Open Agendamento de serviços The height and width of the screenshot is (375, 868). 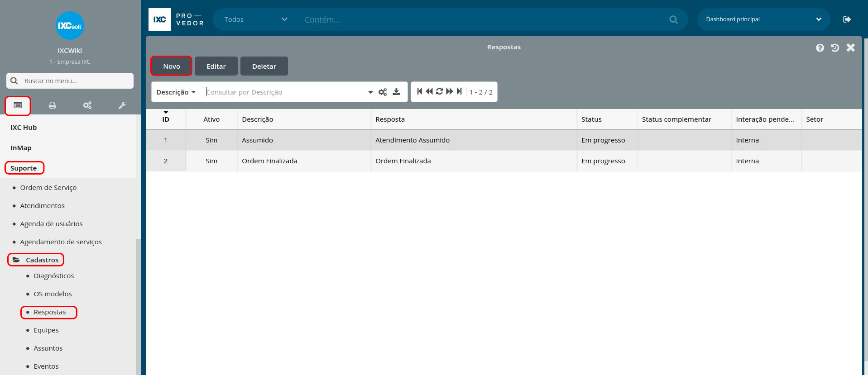[61, 242]
